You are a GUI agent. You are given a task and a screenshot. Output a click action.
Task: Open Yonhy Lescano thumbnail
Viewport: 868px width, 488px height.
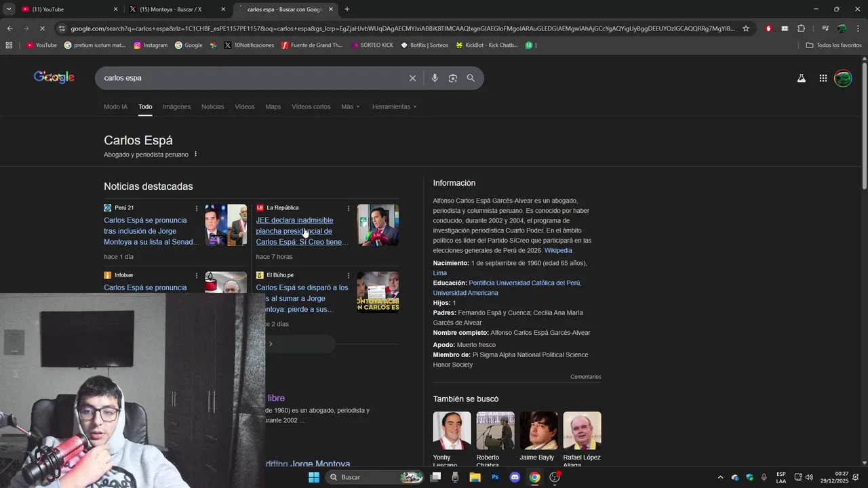click(x=452, y=430)
